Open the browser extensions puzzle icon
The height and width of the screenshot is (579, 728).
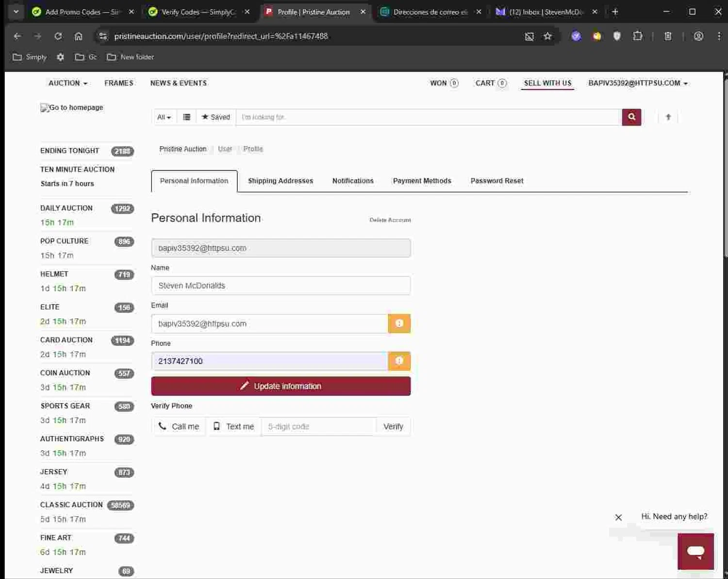pyautogui.click(x=638, y=36)
